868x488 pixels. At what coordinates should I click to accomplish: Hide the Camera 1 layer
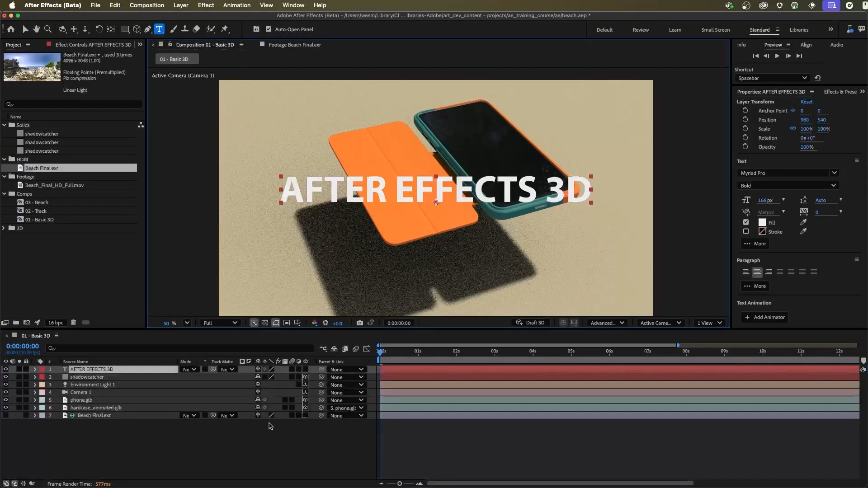[5, 392]
